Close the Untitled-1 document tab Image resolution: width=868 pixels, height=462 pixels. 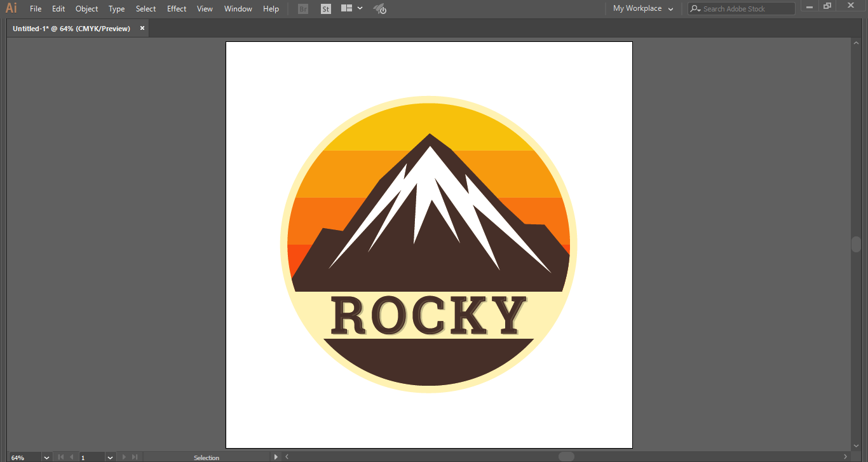click(x=142, y=28)
